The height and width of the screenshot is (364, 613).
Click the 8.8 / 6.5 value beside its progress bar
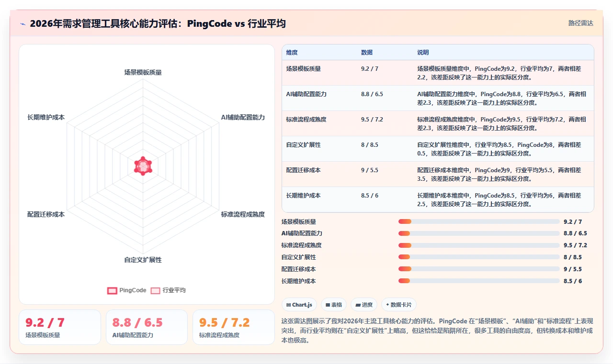click(x=575, y=233)
